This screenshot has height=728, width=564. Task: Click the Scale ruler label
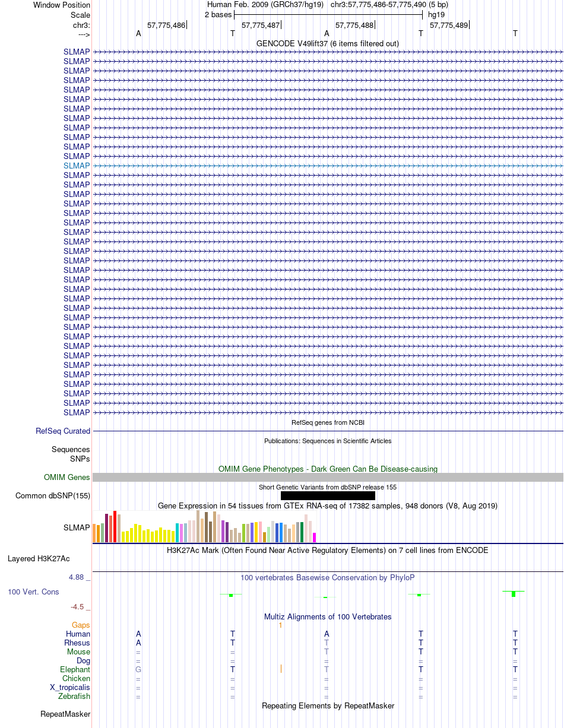(x=80, y=14)
